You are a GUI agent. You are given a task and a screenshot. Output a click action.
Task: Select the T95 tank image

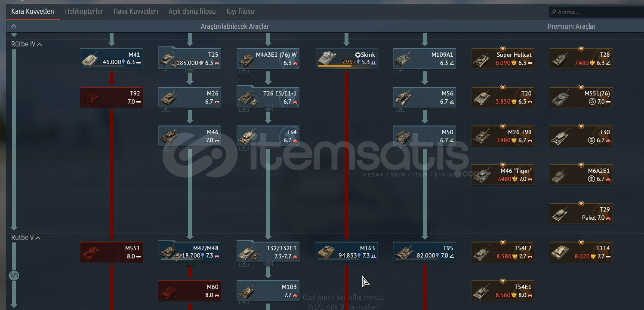[404, 253]
